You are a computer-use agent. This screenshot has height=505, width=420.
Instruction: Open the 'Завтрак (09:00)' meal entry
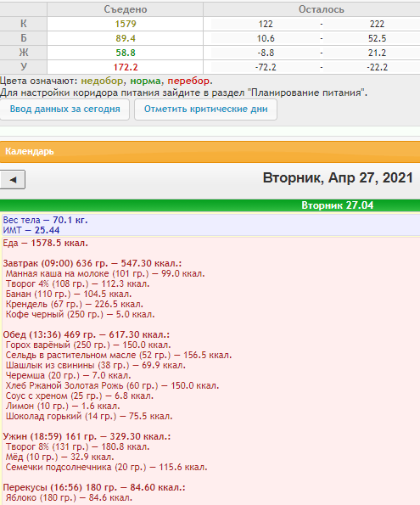click(92, 263)
